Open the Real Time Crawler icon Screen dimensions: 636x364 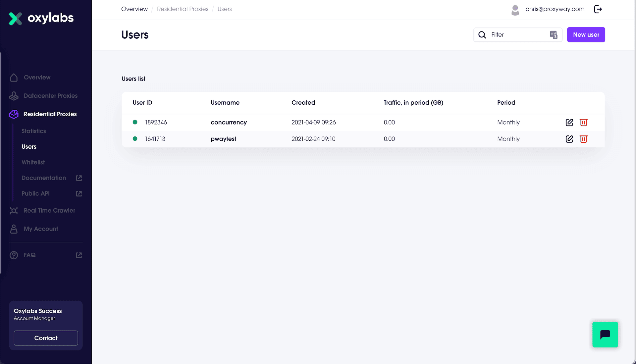pos(14,211)
